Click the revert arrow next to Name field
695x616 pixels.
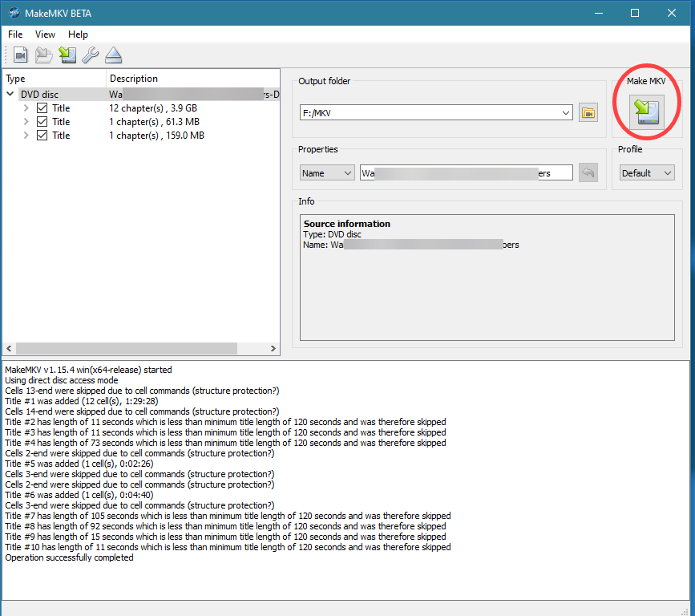click(588, 172)
